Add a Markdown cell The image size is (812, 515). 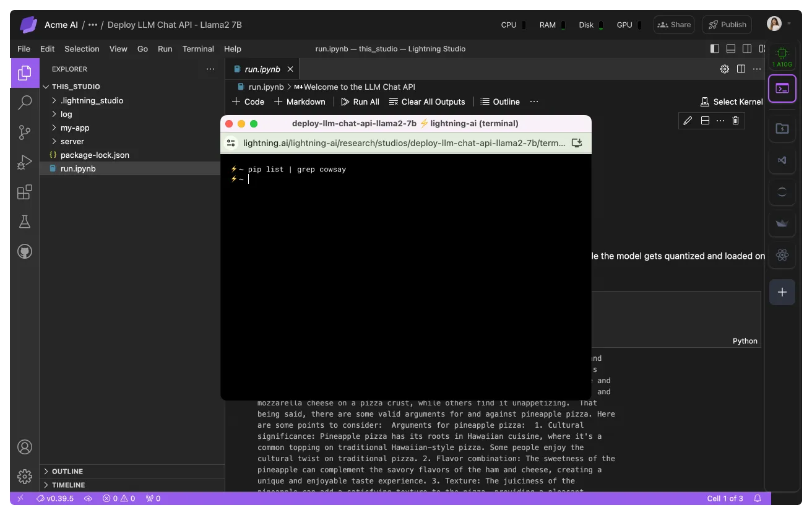coord(300,102)
